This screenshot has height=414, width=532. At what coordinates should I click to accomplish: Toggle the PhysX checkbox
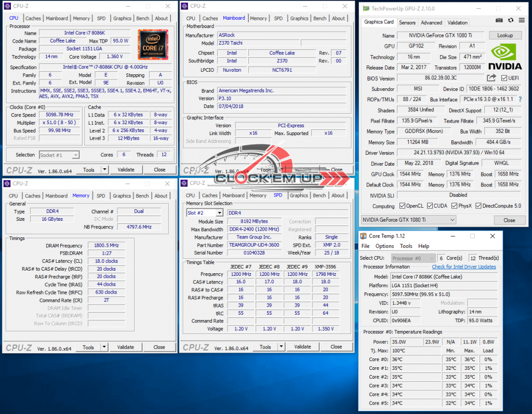tap(455, 206)
